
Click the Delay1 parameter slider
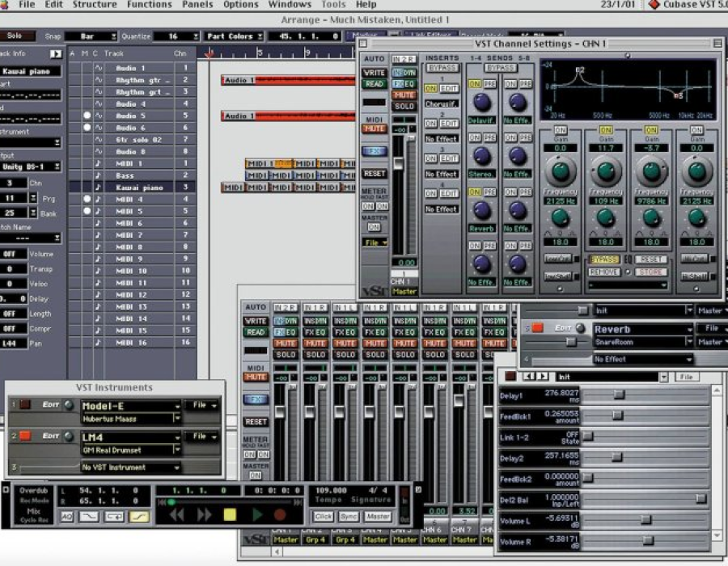[x=619, y=394]
